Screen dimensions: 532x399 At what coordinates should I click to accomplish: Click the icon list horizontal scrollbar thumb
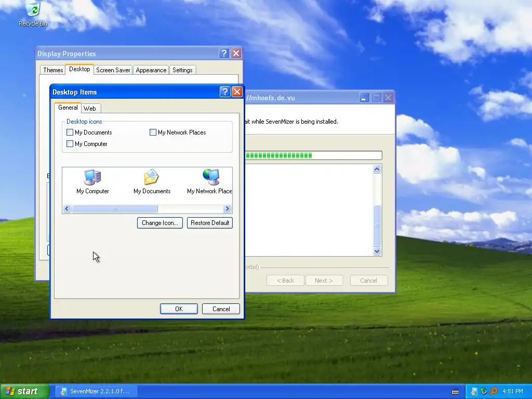pyautogui.click(x=115, y=209)
